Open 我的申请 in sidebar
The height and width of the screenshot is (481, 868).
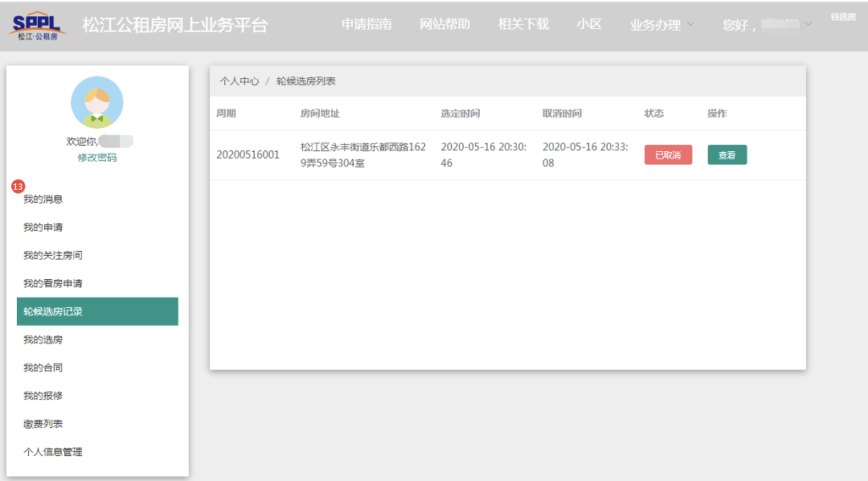point(43,227)
